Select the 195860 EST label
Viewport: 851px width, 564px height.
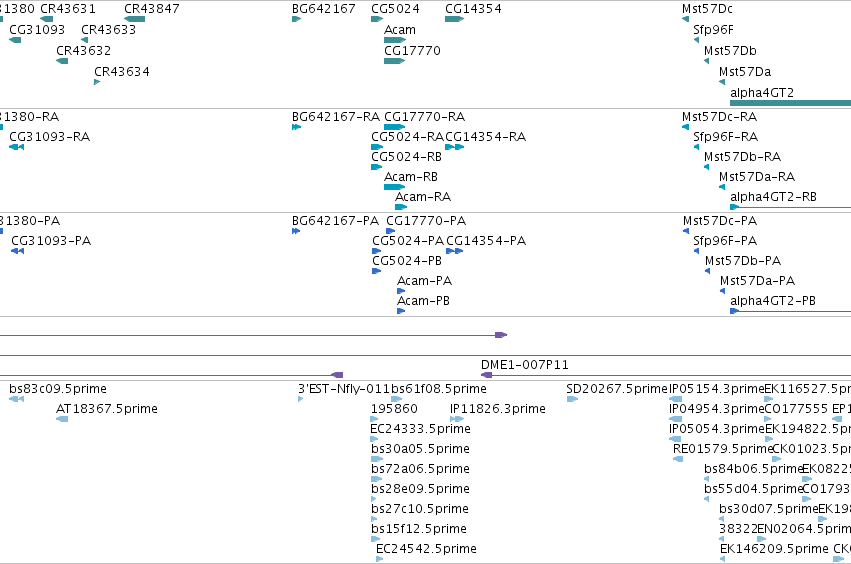click(395, 409)
